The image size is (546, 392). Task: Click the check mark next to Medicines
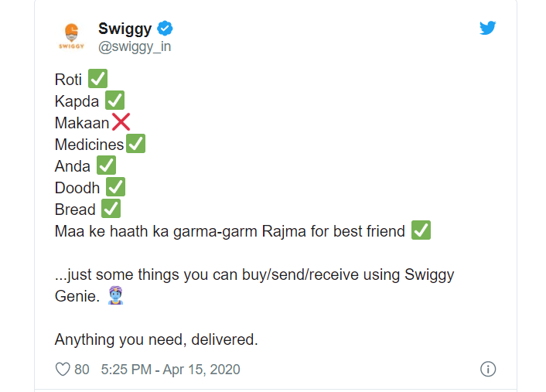tap(135, 144)
